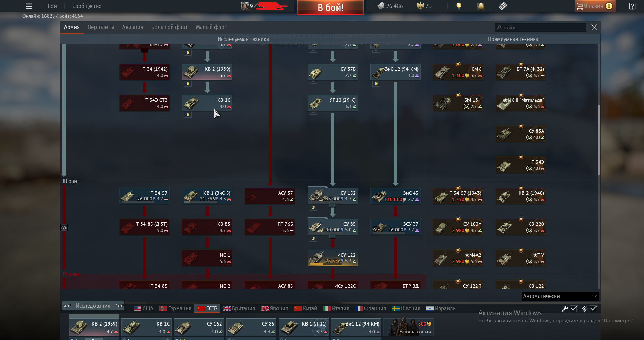Screen dimensions: 644x340
Task: Switch to the Армия tab
Action: pos(72,27)
